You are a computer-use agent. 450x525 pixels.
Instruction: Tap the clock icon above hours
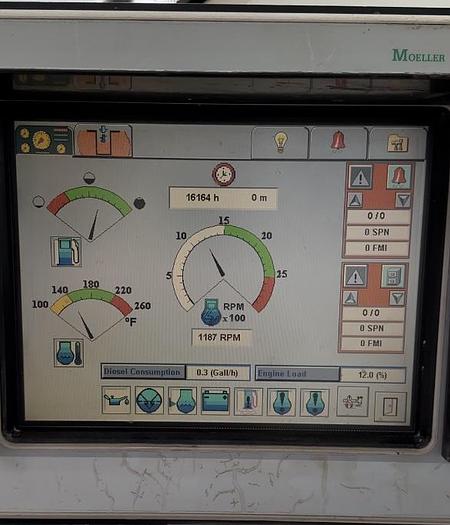(x=224, y=174)
